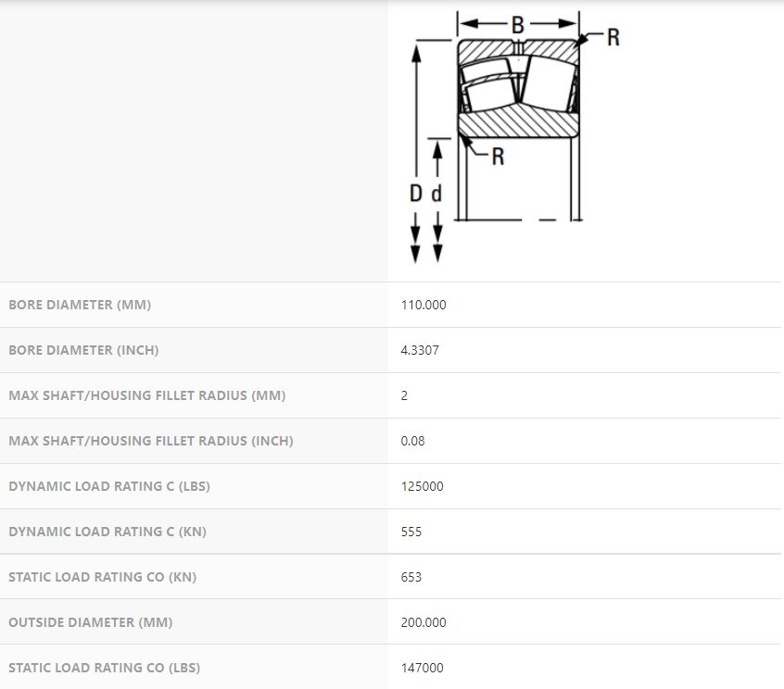The image size is (784, 689).
Task: Select the 555 dynamic load value
Action: tap(411, 532)
